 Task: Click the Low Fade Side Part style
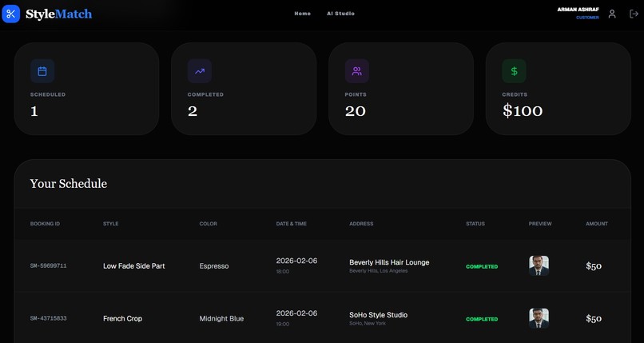pos(134,265)
